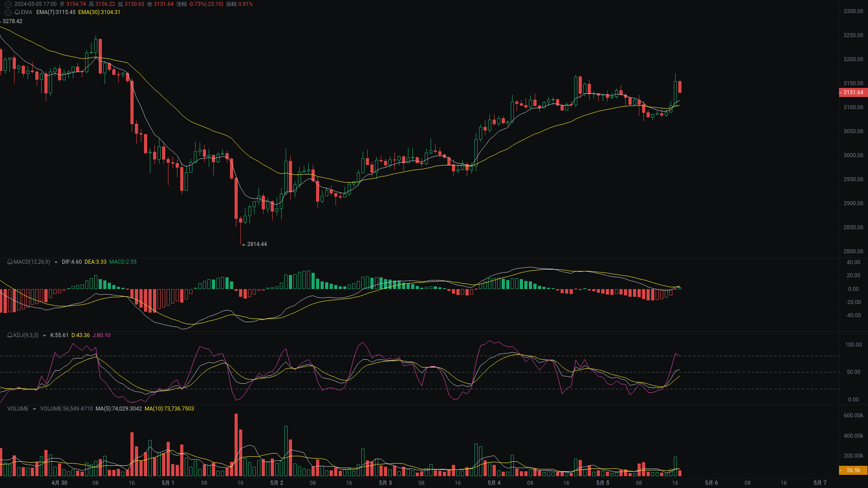This screenshot has width=868, height=488.
Task: Click the DIF:4.60 value in MACD panel
Action: (72, 262)
